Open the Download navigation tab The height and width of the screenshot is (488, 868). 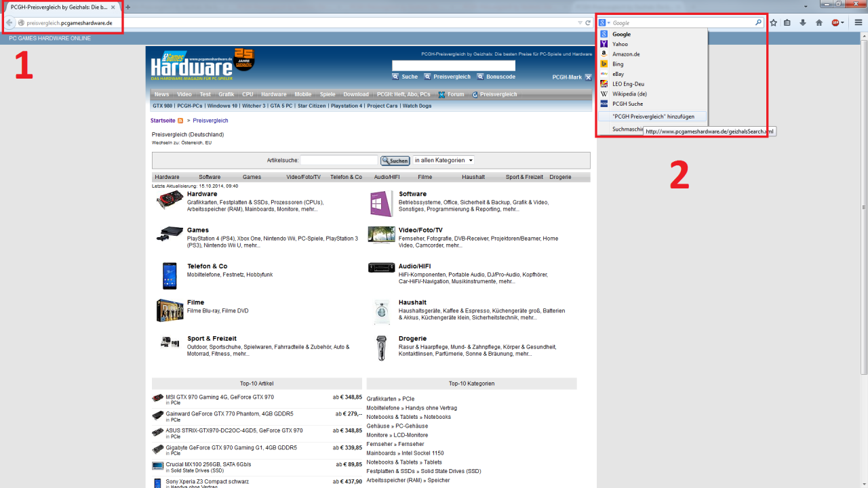pos(356,94)
